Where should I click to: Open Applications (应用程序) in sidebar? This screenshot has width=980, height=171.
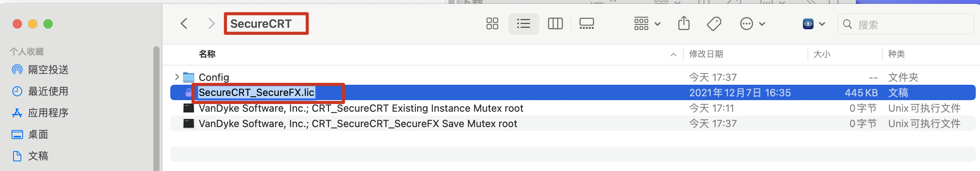(48, 113)
